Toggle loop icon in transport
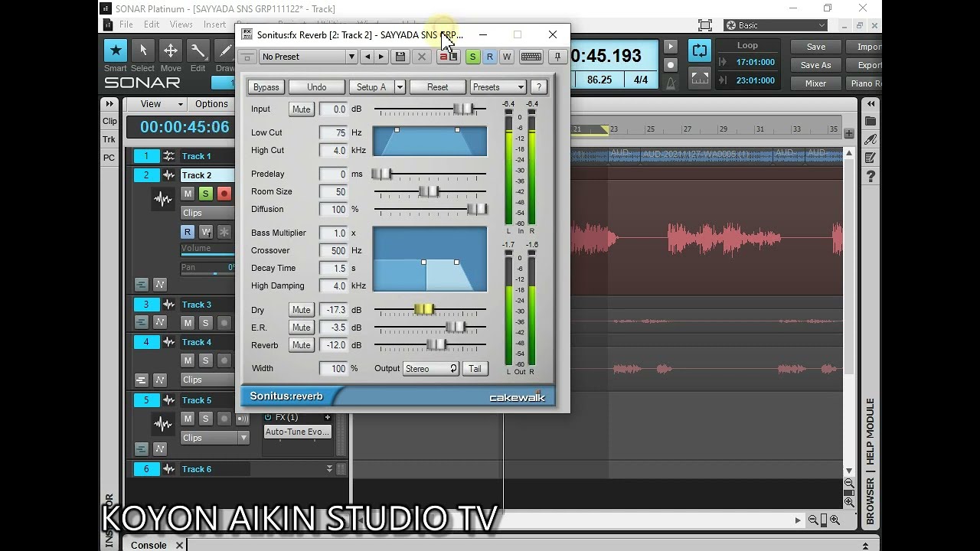 pos(700,51)
